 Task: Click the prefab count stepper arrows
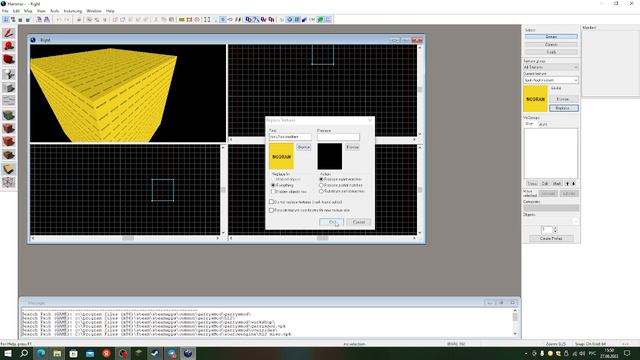[x=555, y=230]
